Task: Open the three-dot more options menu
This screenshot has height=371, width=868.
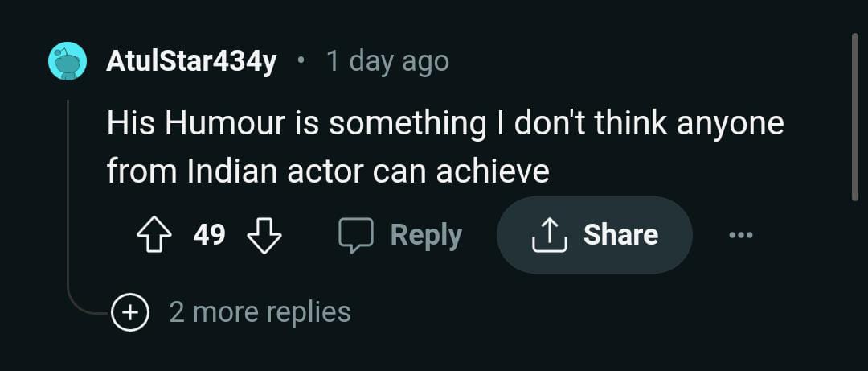Action: 740,235
